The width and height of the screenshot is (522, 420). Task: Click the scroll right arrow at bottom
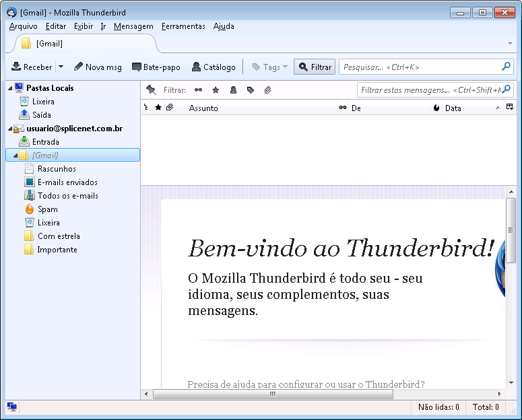click(x=499, y=394)
